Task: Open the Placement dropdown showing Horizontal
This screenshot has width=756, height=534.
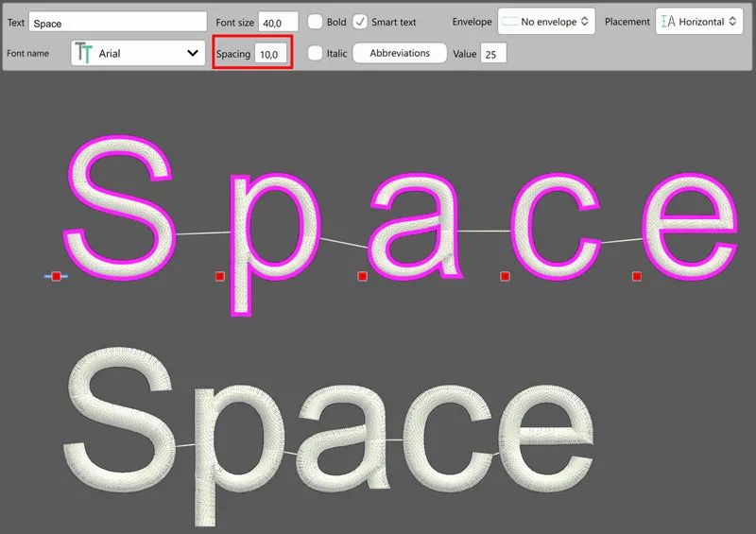Action: click(699, 22)
